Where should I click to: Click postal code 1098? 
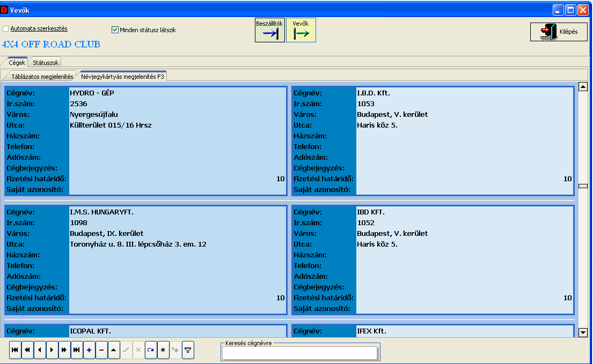tap(78, 223)
